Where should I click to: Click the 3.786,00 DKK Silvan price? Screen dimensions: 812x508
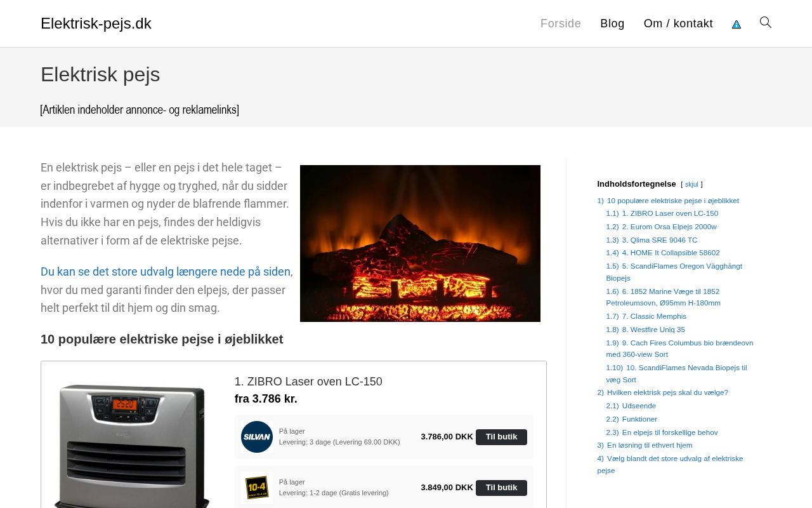pos(447,437)
